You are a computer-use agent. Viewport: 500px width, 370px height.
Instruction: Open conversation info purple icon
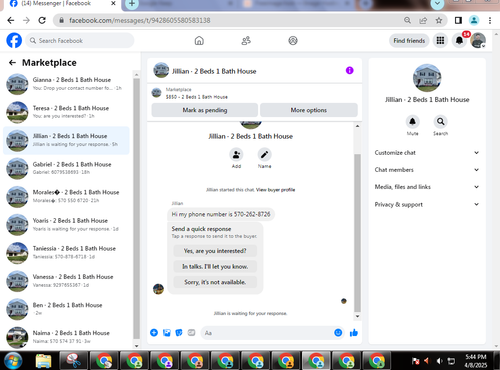point(349,70)
